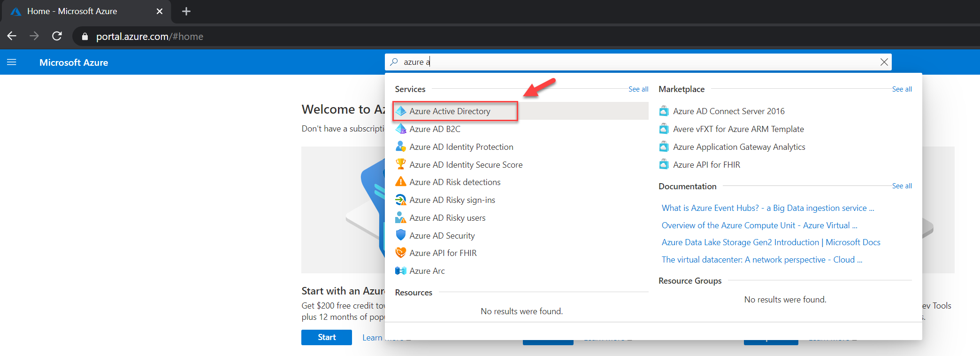Screen dimensions: 980x356
Task: Click the Risky users icon
Action: point(401,217)
